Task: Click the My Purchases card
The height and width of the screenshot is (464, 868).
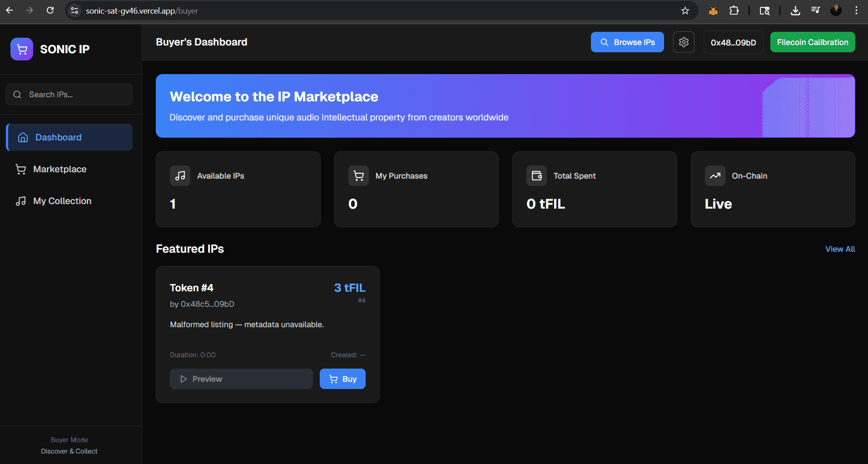Action: tap(417, 189)
